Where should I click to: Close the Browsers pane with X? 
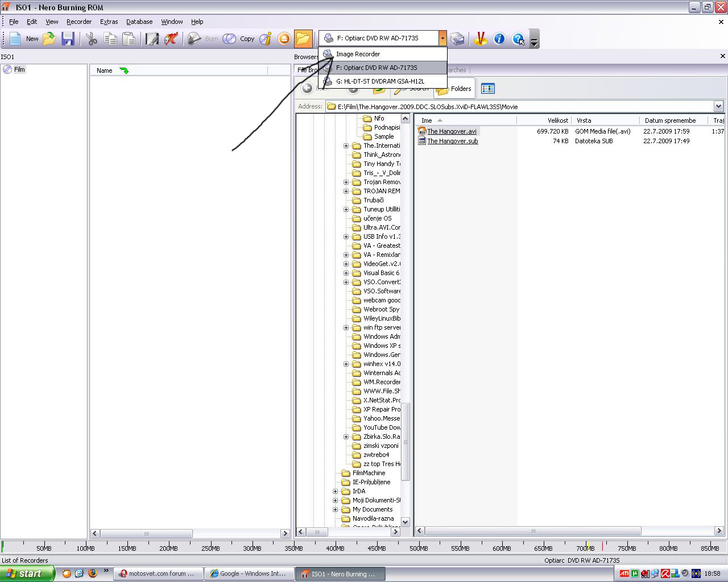click(723, 56)
